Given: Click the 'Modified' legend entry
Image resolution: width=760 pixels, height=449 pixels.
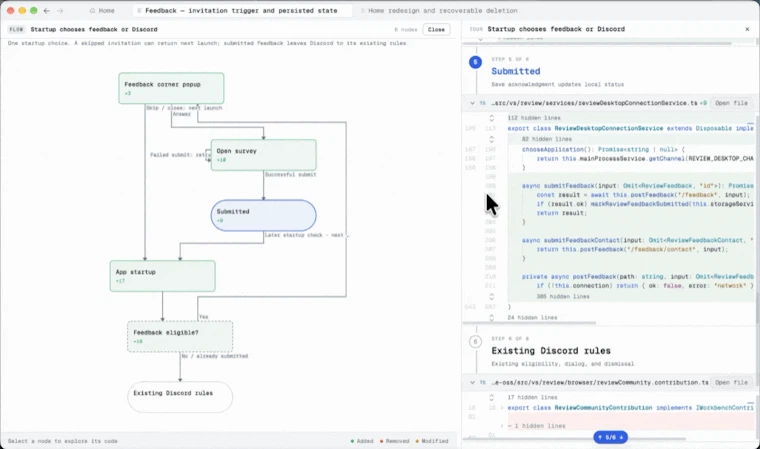Looking at the screenshot, I should pyautogui.click(x=432, y=441).
